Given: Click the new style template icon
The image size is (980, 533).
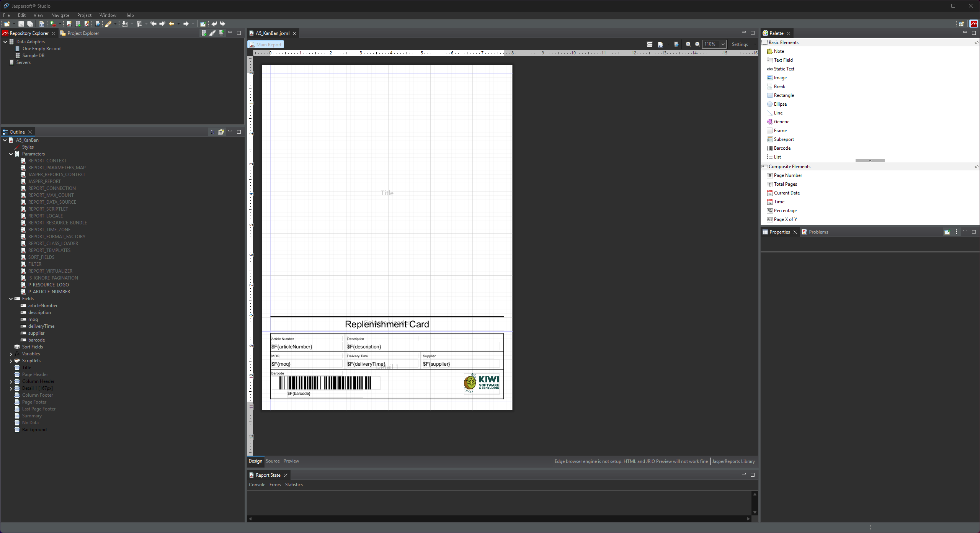Looking at the screenshot, I should [x=87, y=24].
